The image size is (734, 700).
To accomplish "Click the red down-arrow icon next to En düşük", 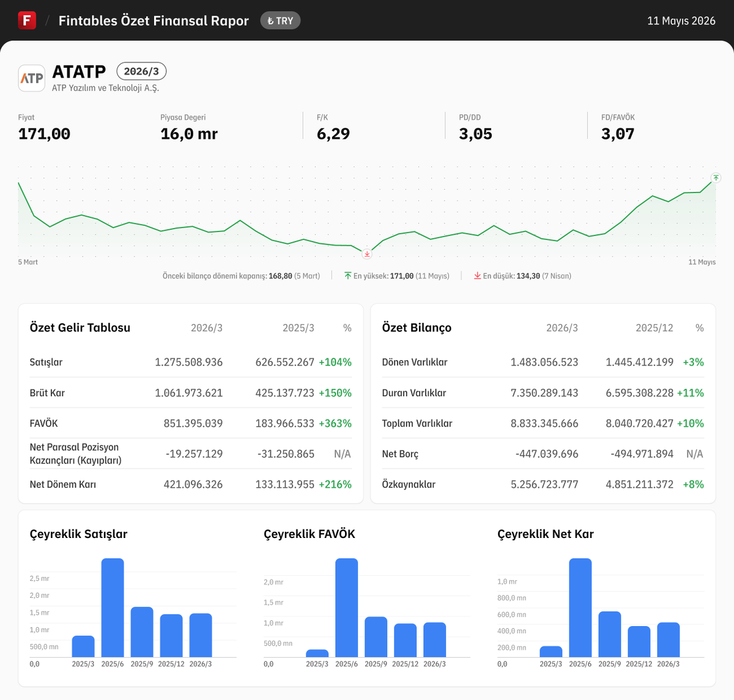I will pos(477,276).
